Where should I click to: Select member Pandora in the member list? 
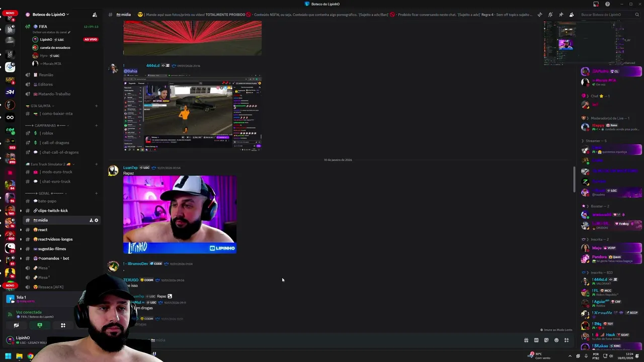coord(610,259)
